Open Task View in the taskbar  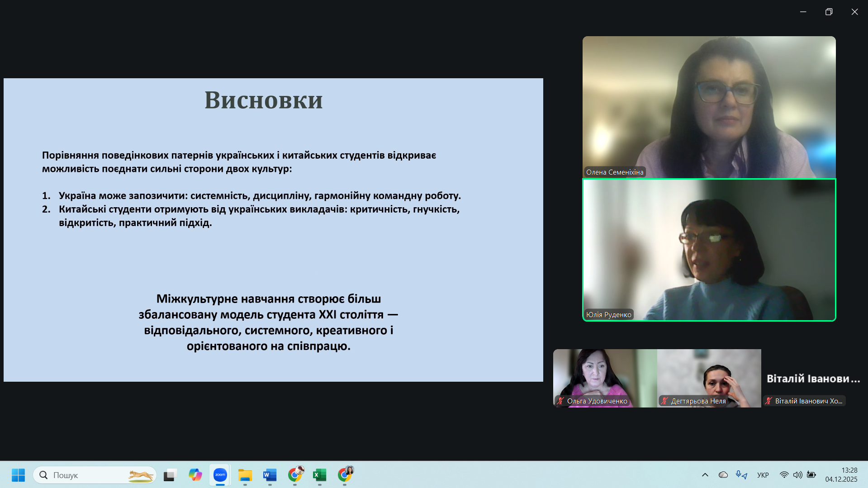(x=170, y=475)
